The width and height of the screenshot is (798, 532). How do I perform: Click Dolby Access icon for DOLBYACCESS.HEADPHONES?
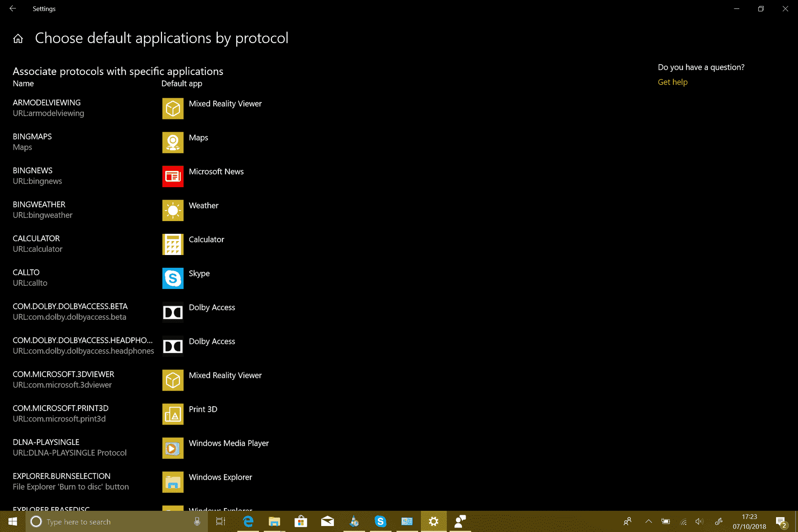[173, 346]
